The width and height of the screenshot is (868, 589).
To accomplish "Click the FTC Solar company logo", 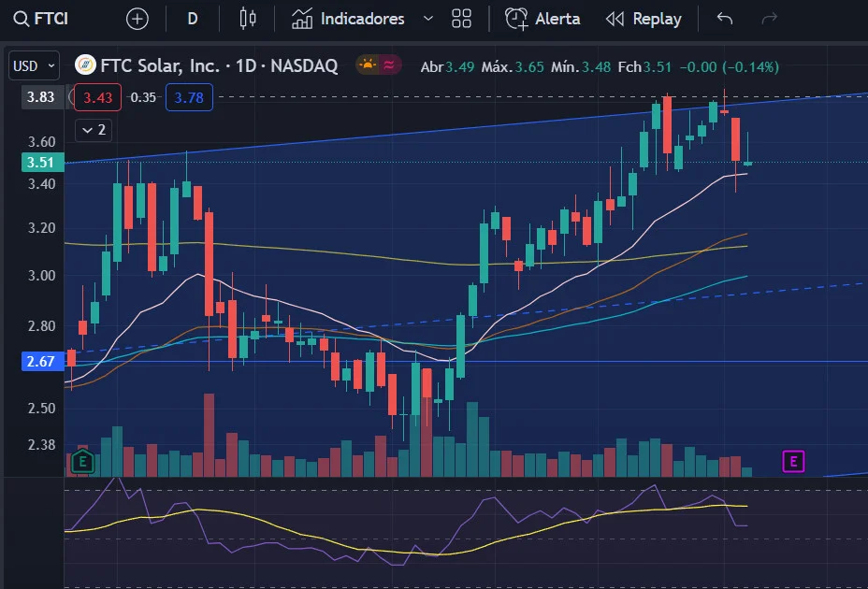I will click(x=85, y=65).
